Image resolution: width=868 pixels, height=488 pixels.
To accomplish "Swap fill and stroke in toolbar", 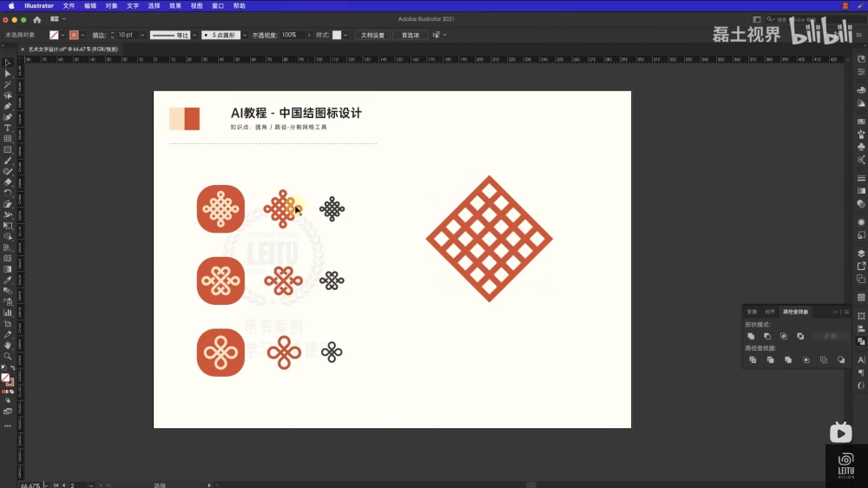I will (13, 368).
